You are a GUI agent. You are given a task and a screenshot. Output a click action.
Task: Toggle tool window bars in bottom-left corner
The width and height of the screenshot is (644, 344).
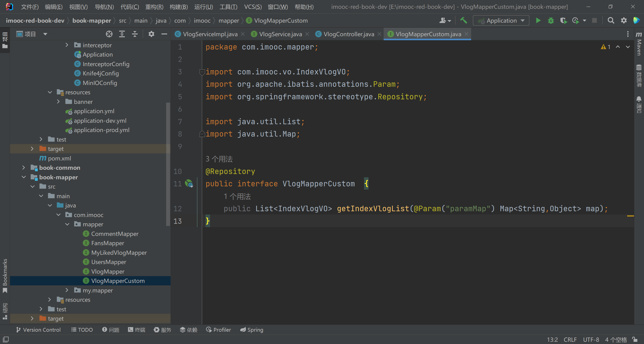coord(6,339)
